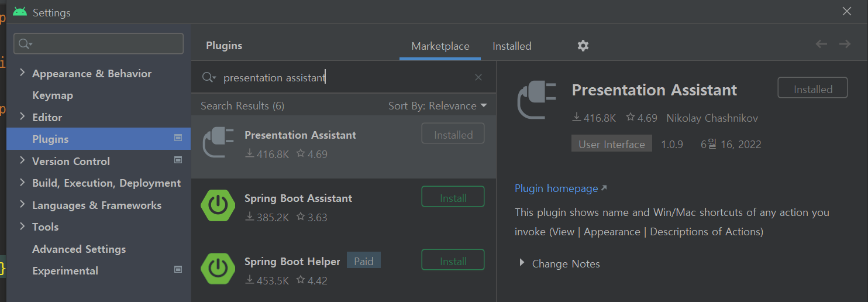Switch to the Marketplace tab
868x302 pixels.
coord(440,46)
